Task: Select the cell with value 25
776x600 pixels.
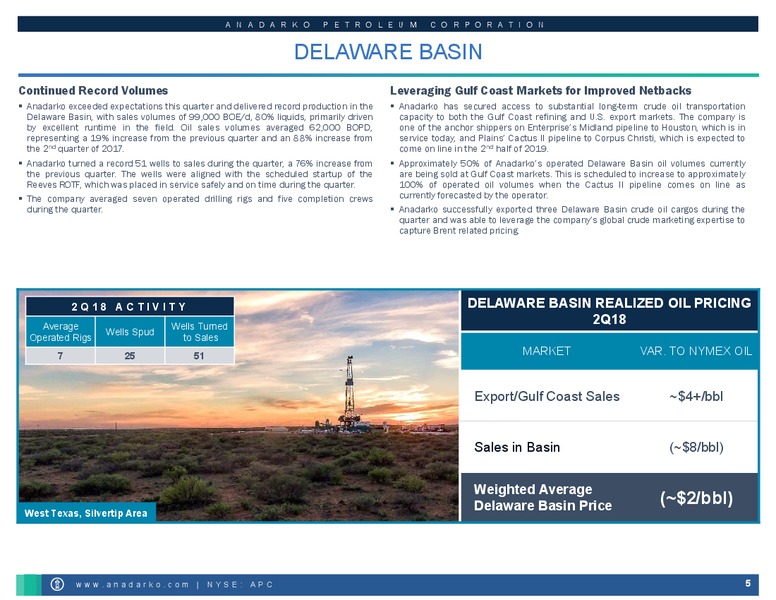Action: click(x=130, y=355)
